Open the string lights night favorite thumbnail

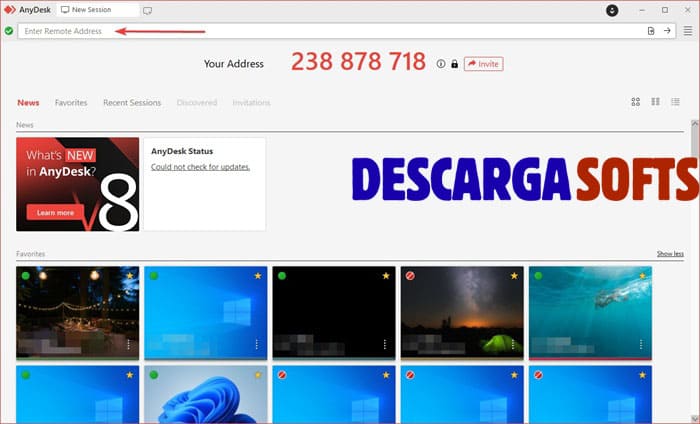(78, 313)
